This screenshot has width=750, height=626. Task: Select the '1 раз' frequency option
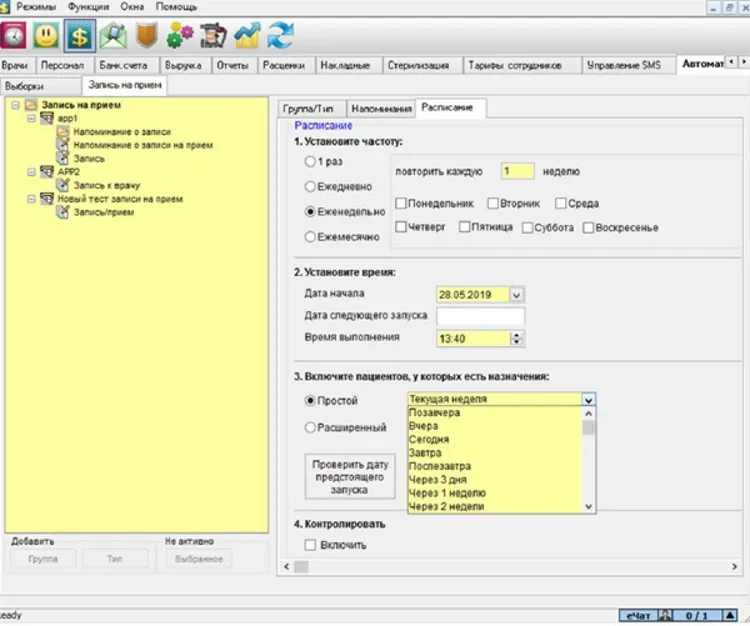click(x=310, y=162)
